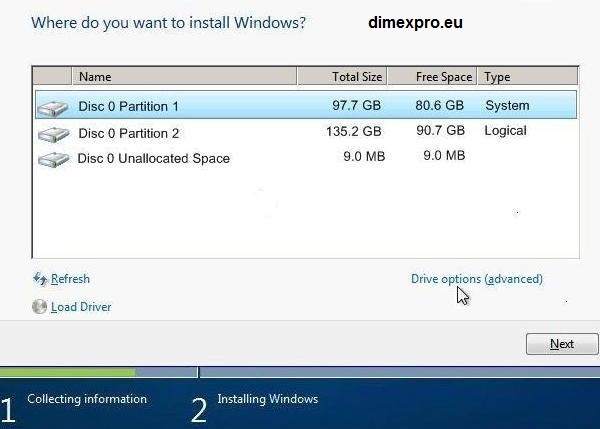Click the 9.0 MB free space value
This screenshot has width=600, height=429.
click(x=444, y=155)
